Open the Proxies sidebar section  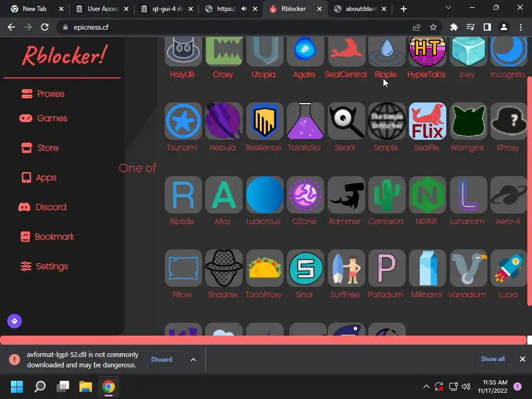[43, 94]
